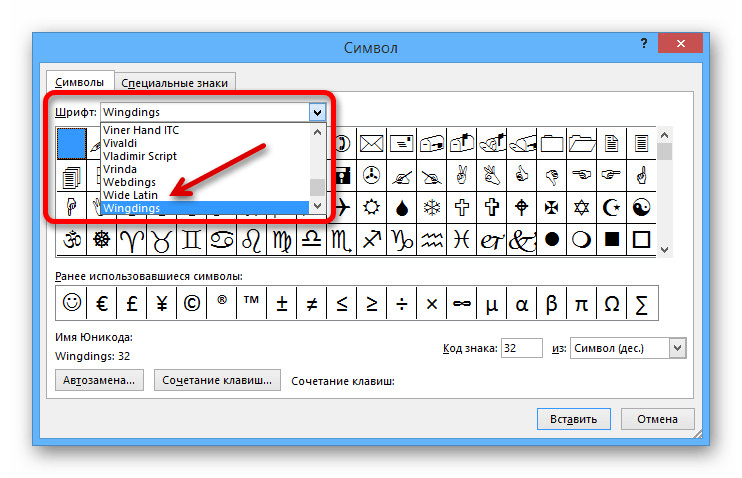
Task: Switch to the Специальные знаки tab
Action: click(175, 83)
